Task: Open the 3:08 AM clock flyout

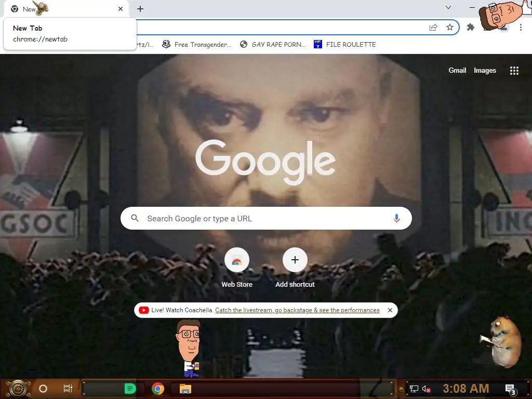Action: pos(466,388)
